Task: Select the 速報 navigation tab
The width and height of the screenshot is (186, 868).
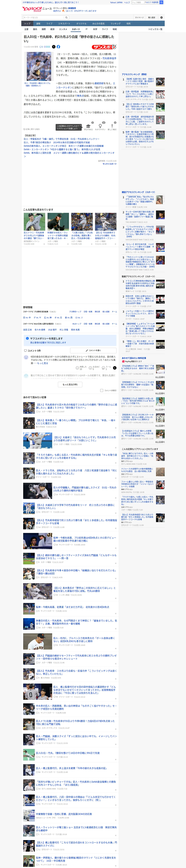Action: point(38,24)
